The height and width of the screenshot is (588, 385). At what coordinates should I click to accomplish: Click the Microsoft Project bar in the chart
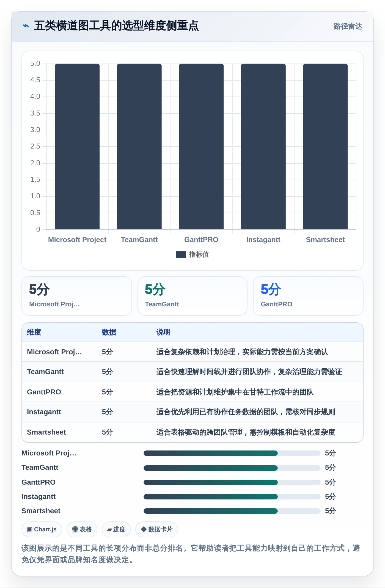click(77, 146)
